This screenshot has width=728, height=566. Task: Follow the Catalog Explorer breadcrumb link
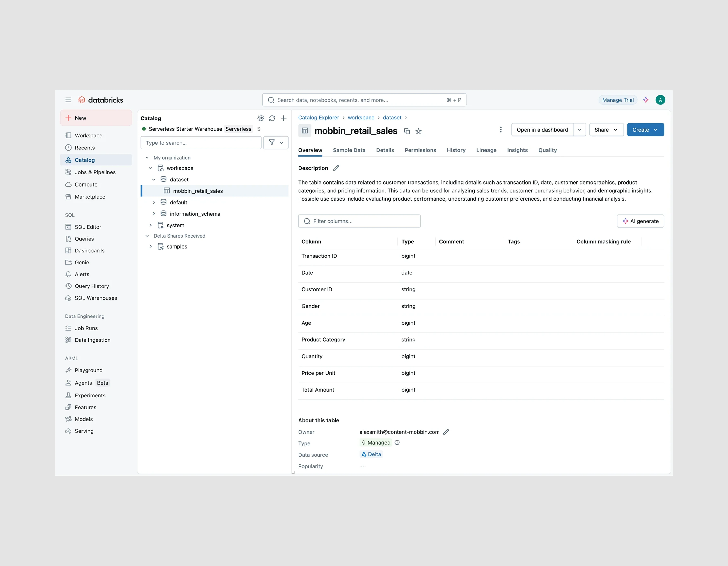tap(318, 118)
